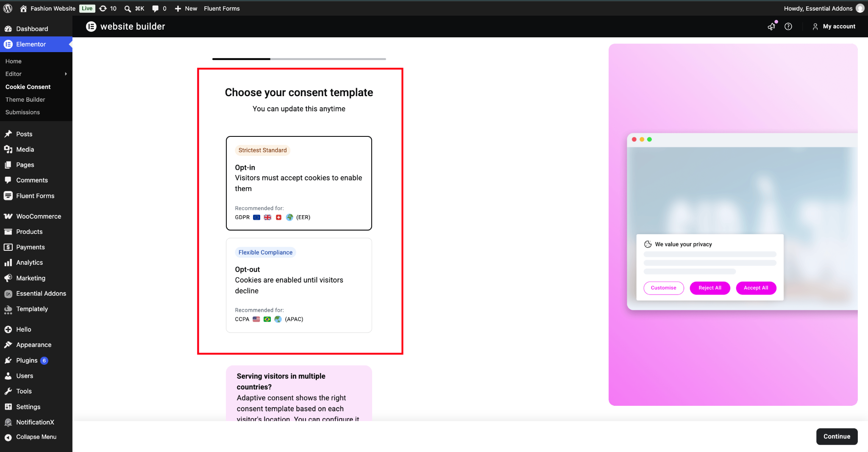Open comments bubble in admin bar
This screenshot has height=452, width=868.
point(159,8)
